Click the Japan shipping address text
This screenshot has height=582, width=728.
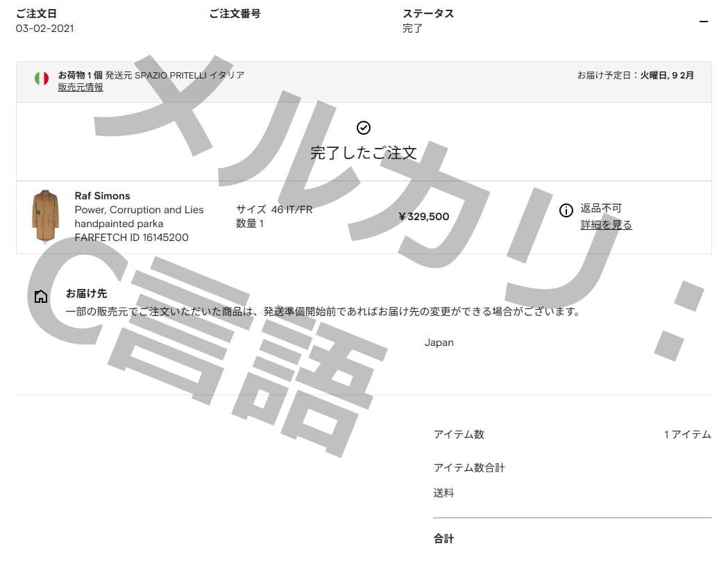(x=439, y=342)
